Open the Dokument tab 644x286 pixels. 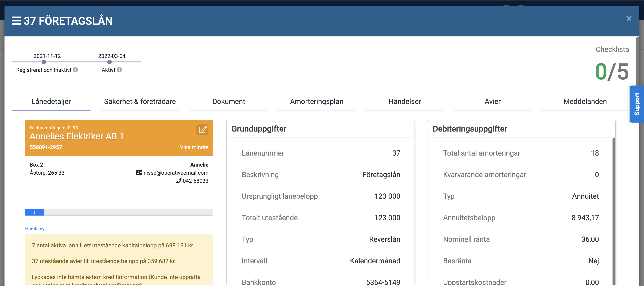pyautogui.click(x=228, y=101)
